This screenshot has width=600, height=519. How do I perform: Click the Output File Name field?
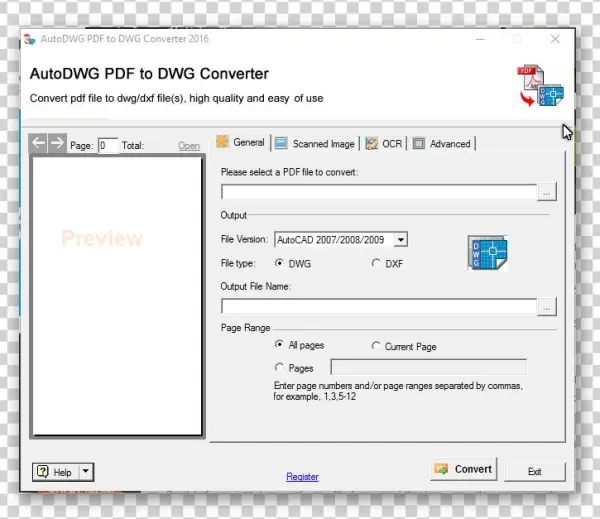[x=379, y=308]
